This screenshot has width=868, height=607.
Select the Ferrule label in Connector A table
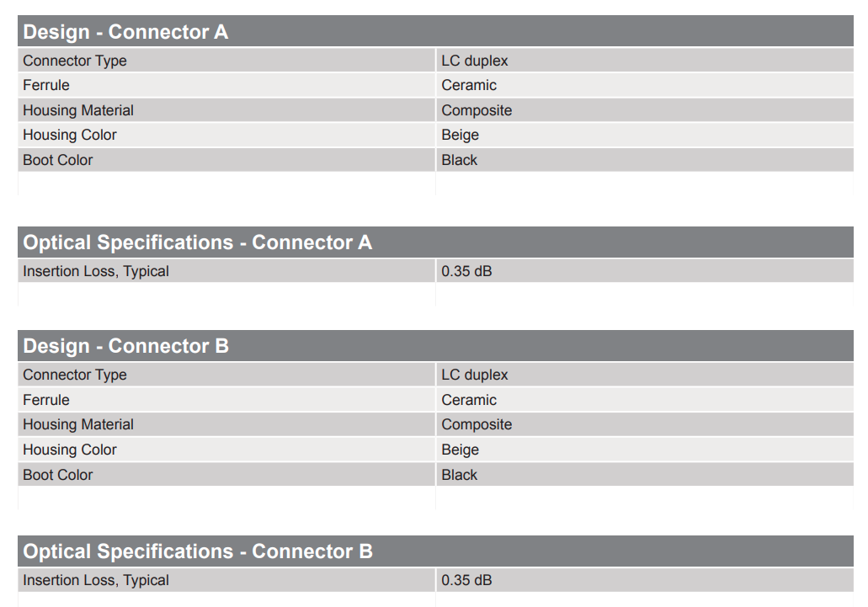tap(46, 85)
